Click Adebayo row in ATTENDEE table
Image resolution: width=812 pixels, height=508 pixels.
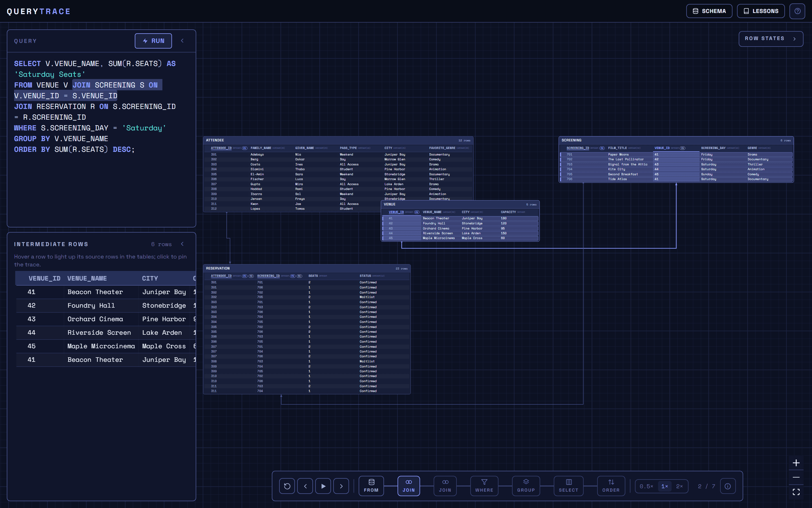pyautogui.click(x=338, y=155)
